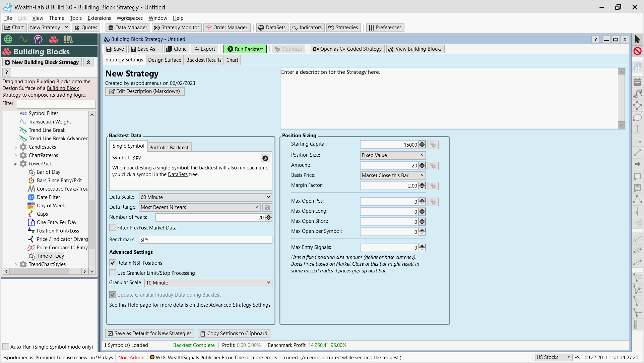Select the Portfolio Backtest tab
The image size is (644, 363).
point(169,147)
